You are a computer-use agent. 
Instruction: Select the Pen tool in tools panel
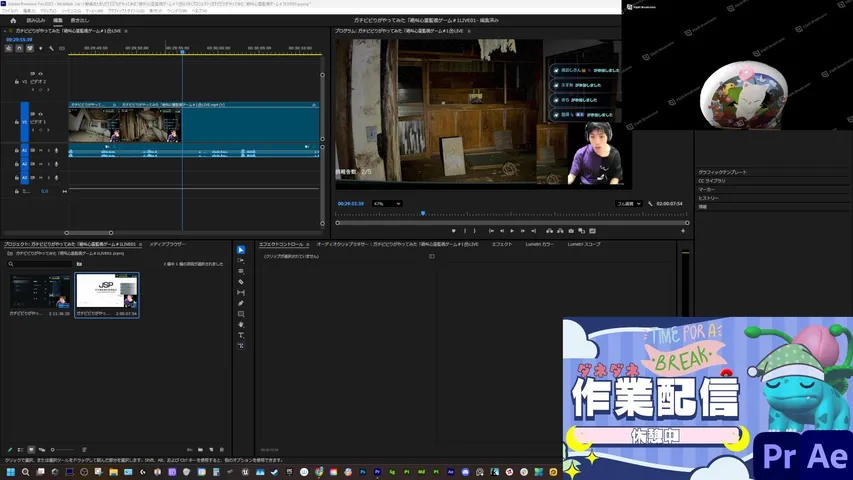point(241,303)
